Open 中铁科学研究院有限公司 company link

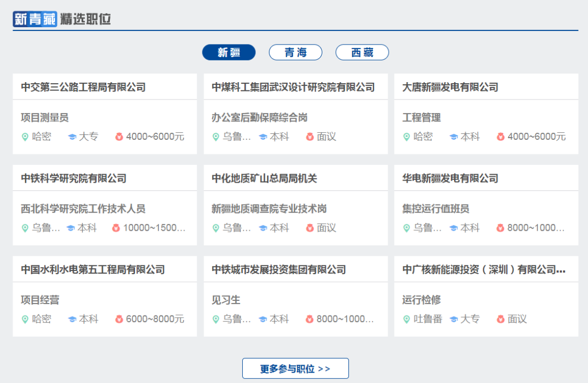point(73,178)
